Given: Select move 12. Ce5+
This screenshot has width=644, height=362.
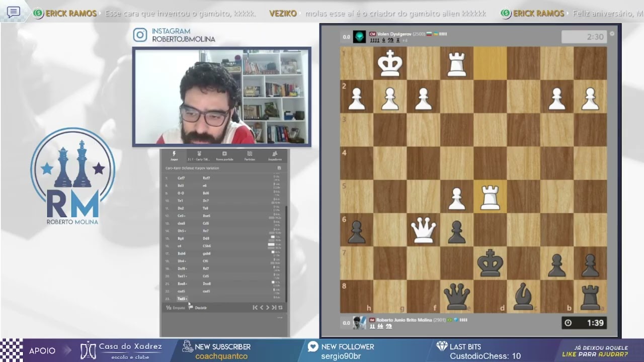Looking at the screenshot, I should 181,216.
